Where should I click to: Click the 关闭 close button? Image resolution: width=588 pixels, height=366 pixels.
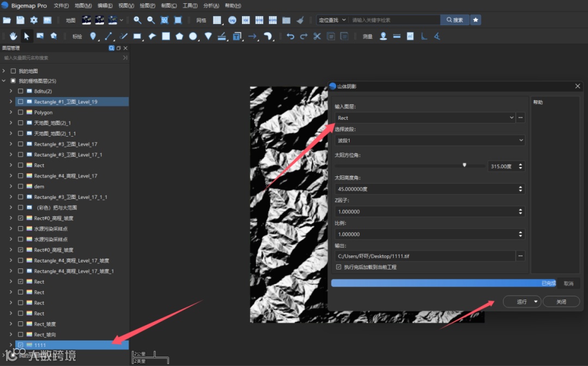tap(561, 302)
